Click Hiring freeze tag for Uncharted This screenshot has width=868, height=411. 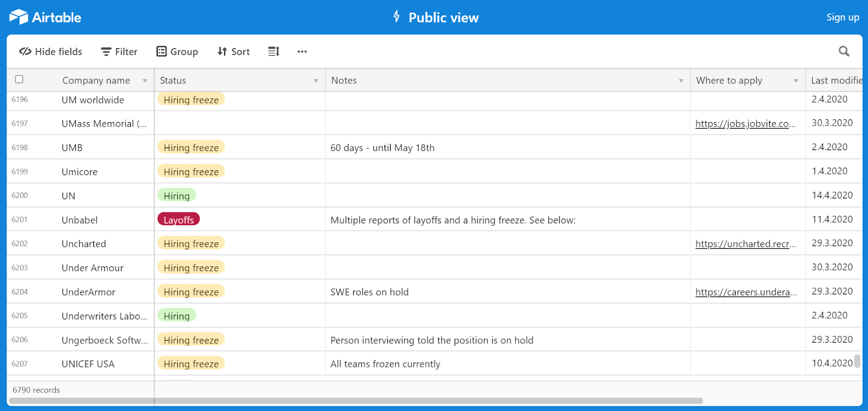(191, 243)
